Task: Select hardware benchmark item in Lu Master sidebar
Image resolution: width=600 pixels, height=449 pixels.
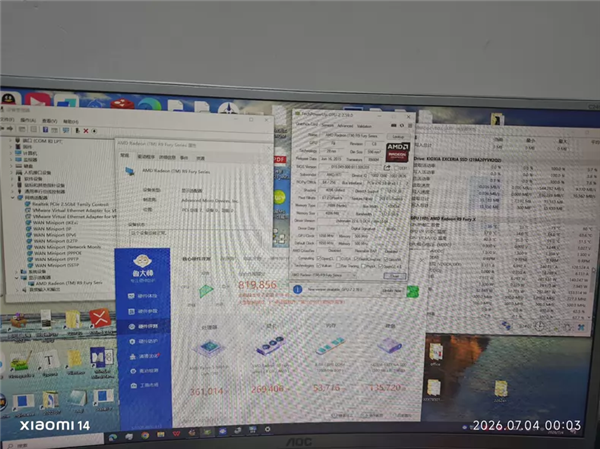Action: tap(143, 327)
